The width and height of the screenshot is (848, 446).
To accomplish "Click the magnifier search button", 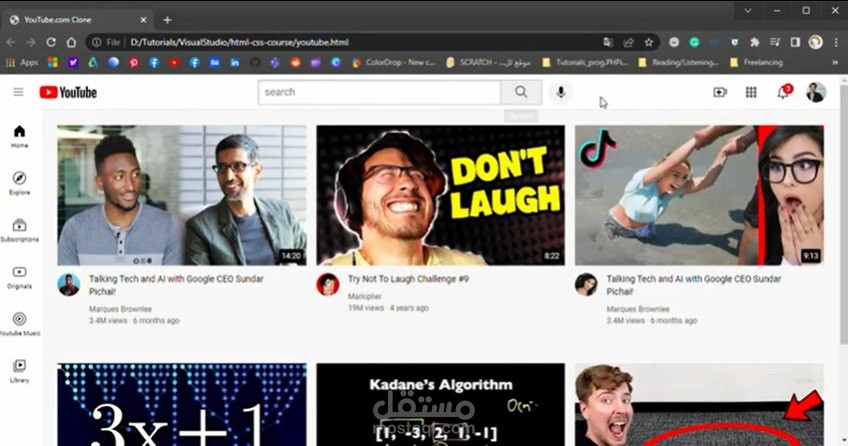I will click(521, 92).
